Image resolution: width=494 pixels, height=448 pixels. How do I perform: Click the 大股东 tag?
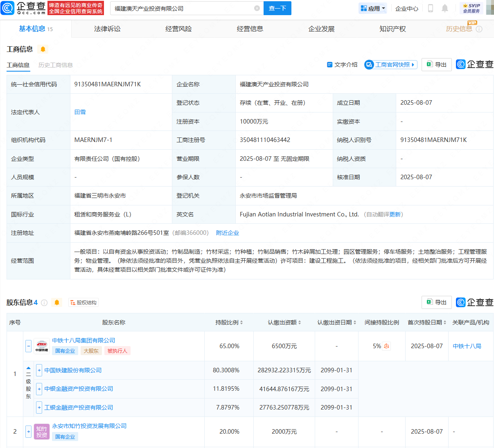91,351
